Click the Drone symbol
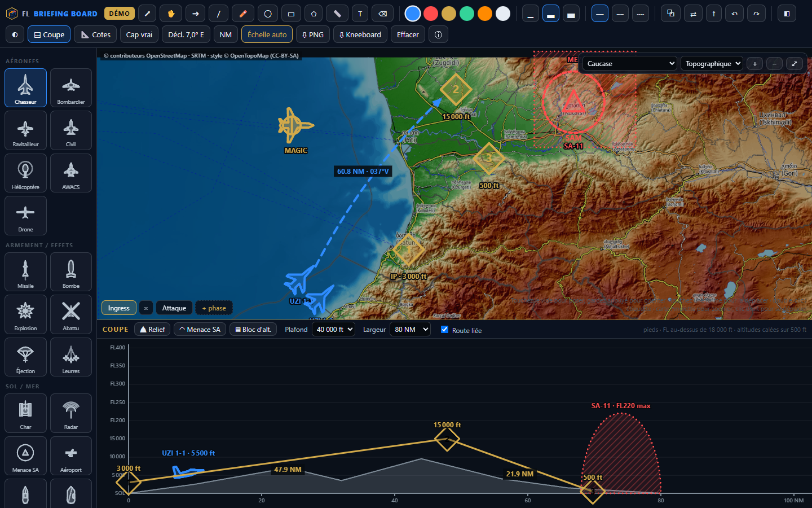Viewport: 812px width, 508px height. (25, 215)
